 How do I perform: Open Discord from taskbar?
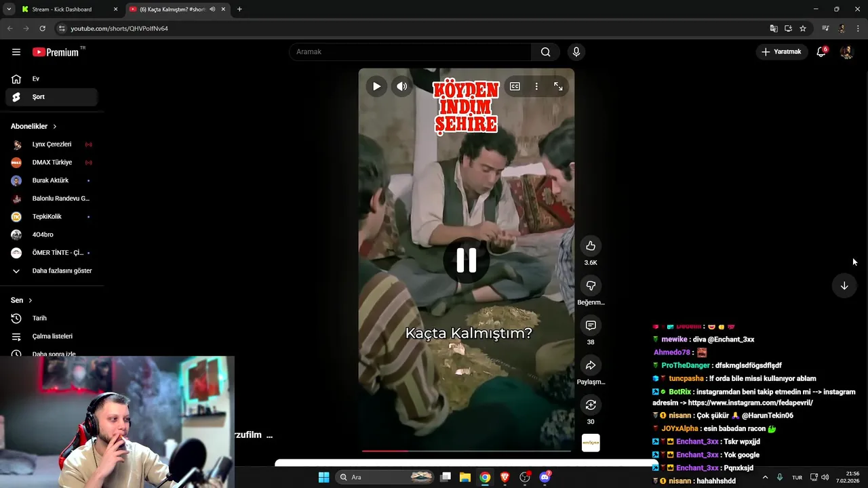[x=545, y=477]
